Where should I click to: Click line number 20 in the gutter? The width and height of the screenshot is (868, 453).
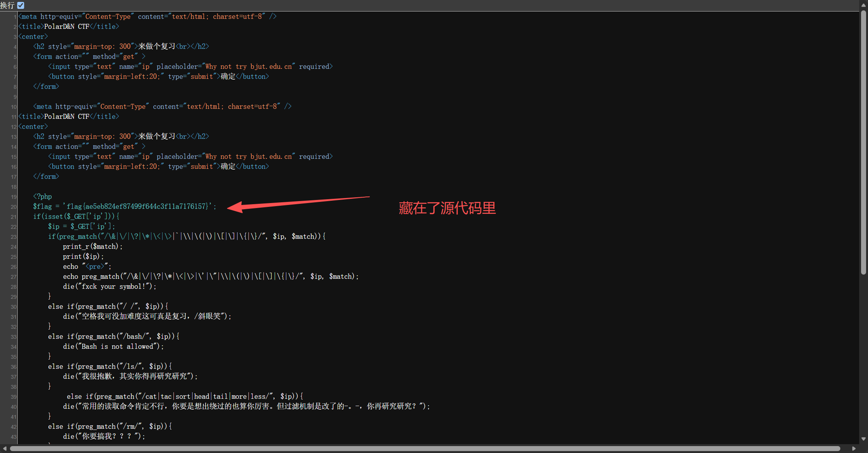pos(13,207)
